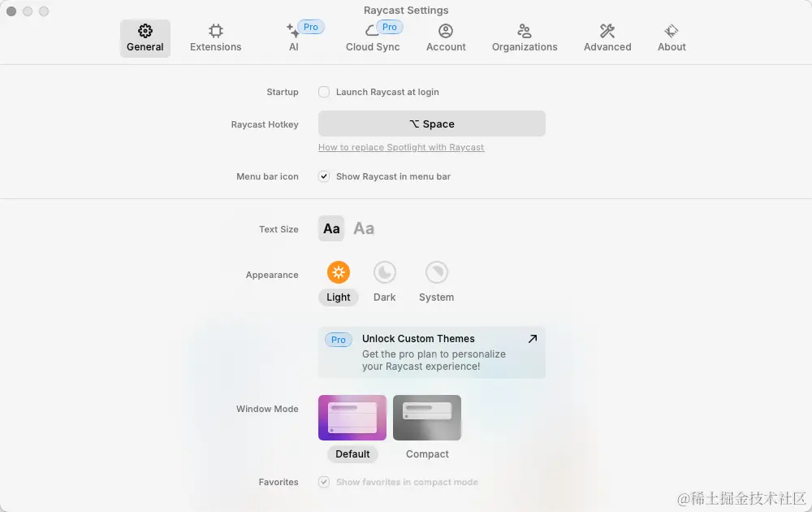The width and height of the screenshot is (812, 512).
Task: Choose the Dark appearance moon icon
Action: (385, 272)
